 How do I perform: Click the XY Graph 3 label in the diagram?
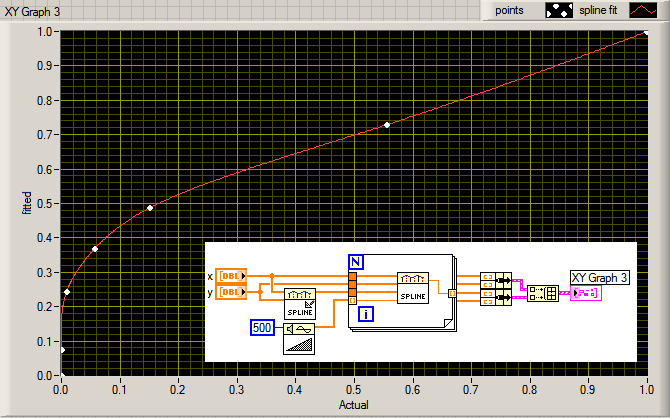click(599, 278)
